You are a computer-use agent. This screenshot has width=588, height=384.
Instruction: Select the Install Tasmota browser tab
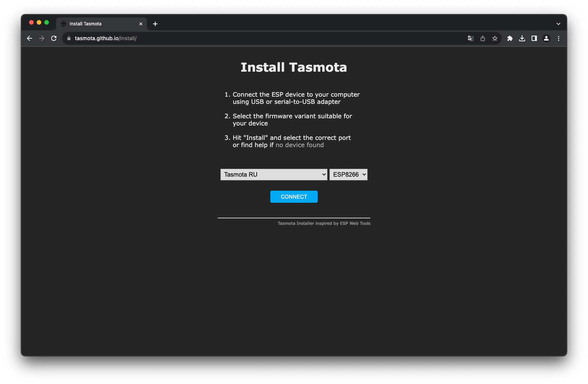click(95, 24)
